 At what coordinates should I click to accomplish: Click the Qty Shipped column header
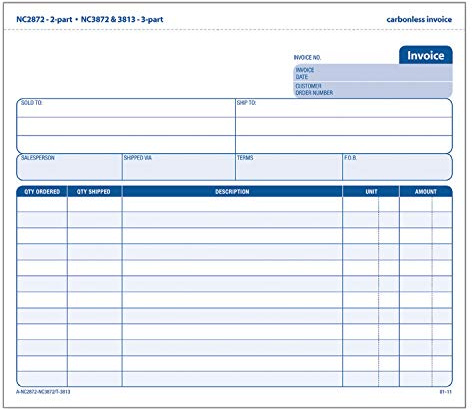(95, 192)
